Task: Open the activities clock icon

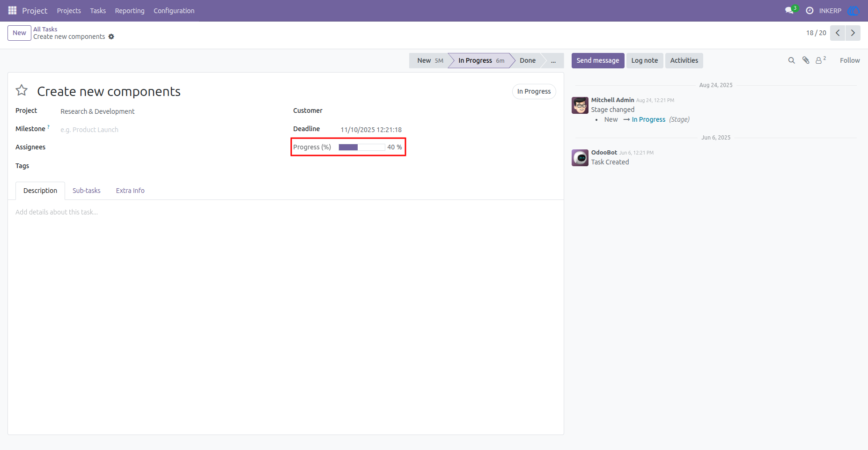Action: pyautogui.click(x=809, y=10)
